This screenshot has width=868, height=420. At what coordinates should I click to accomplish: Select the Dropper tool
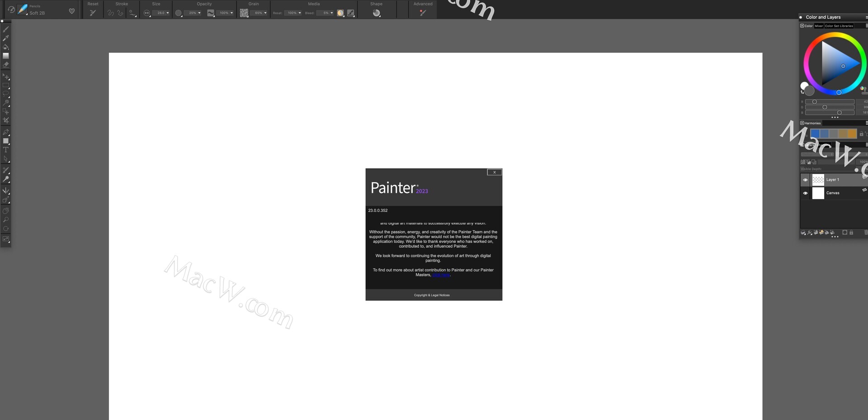coord(6,38)
